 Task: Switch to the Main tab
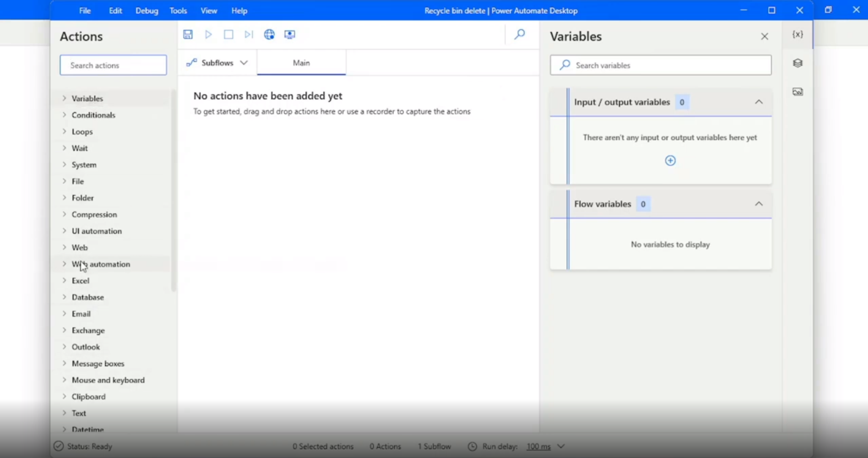302,63
